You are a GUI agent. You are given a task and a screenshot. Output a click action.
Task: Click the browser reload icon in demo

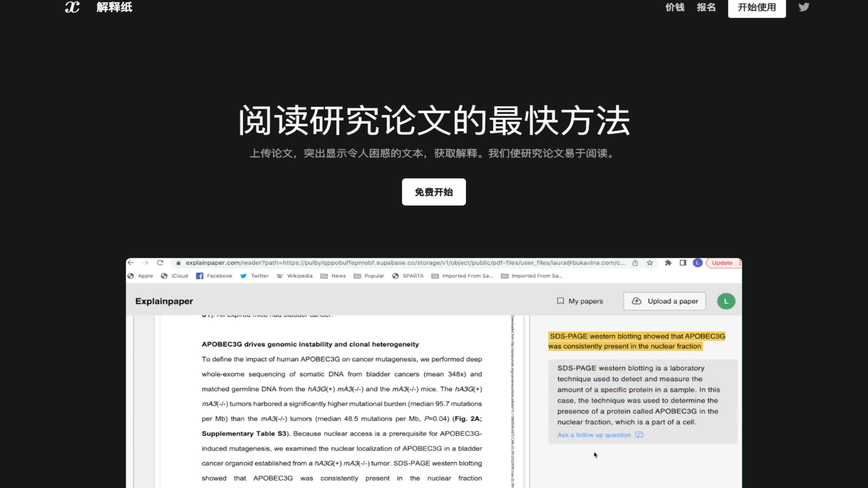160,262
